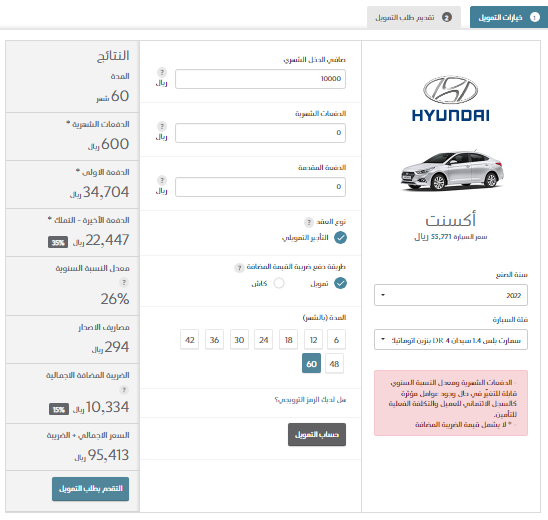Click the 35% badge on last payment
The height and width of the screenshot is (520, 548).
click(58, 242)
